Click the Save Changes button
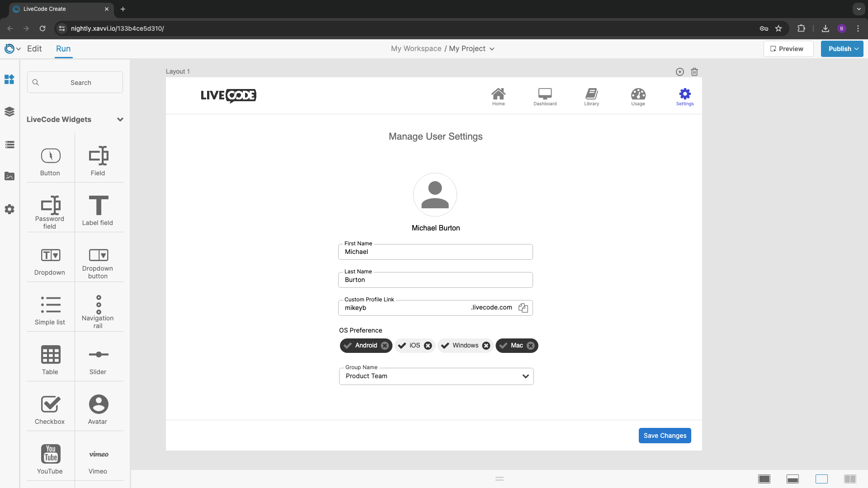This screenshot has height=488, width=868. click(x=665, y=436)
